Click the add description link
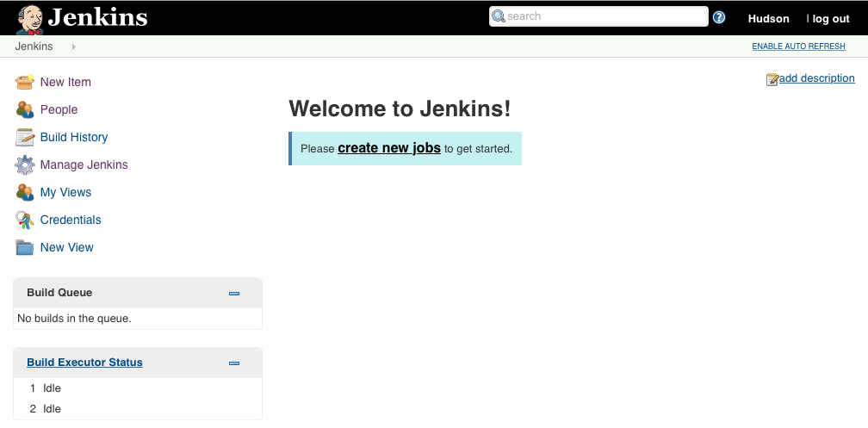The height and width of the screenshot is (428, 868). pos(816,78)
